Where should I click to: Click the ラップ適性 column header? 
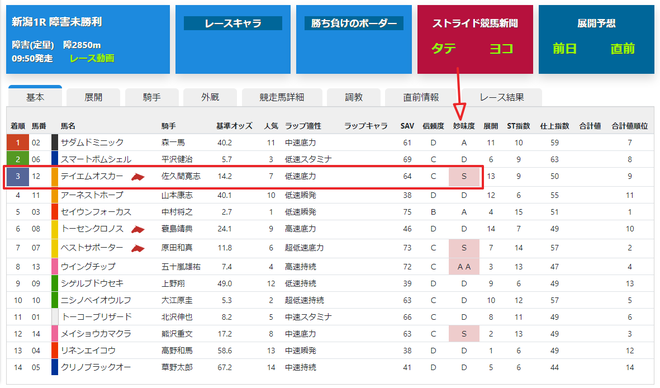click(x=303, y=126)
